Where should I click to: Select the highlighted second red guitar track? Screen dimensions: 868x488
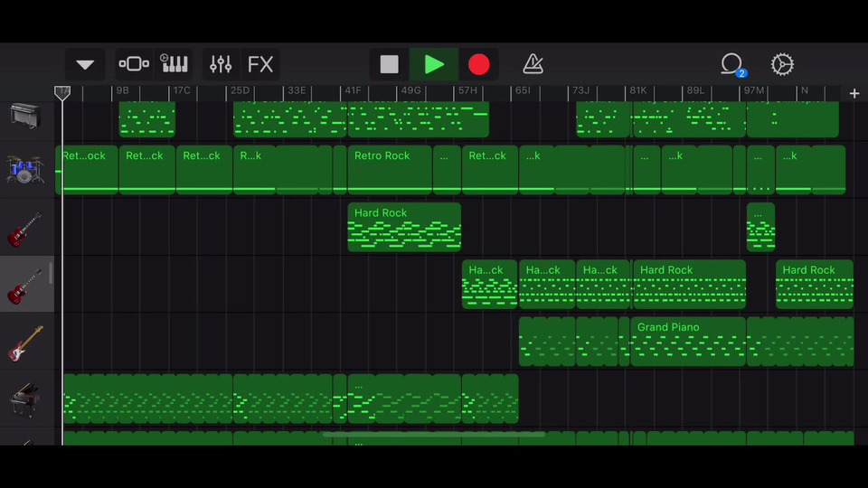pyautogui.click(x=25, y=286)
